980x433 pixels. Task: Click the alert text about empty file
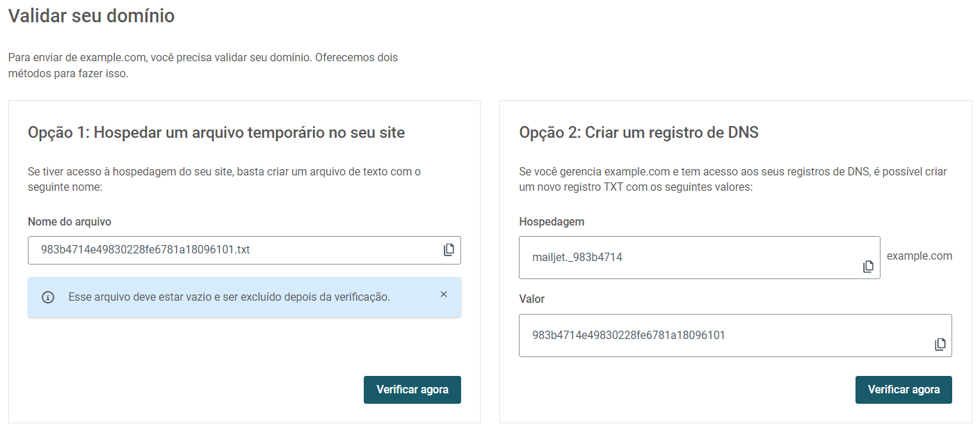point(229,297)
